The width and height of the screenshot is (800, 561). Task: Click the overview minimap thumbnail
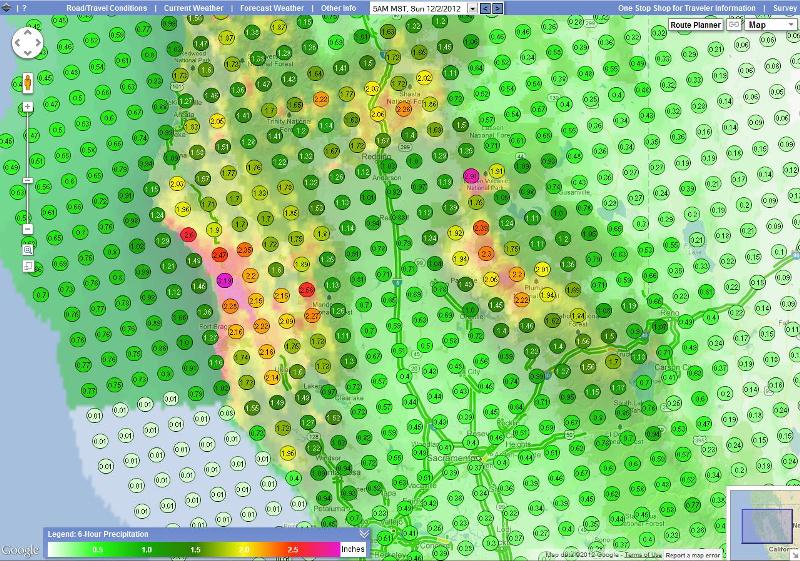pos(763,519)
